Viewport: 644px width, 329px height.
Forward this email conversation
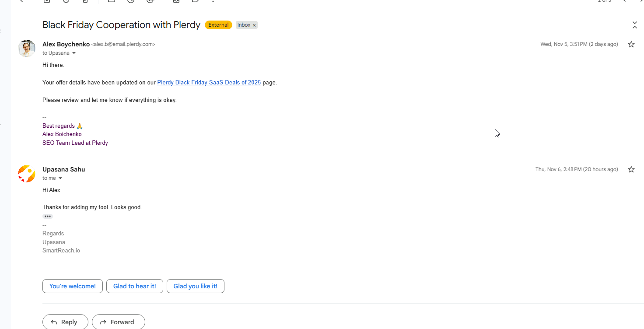[118, 322]
